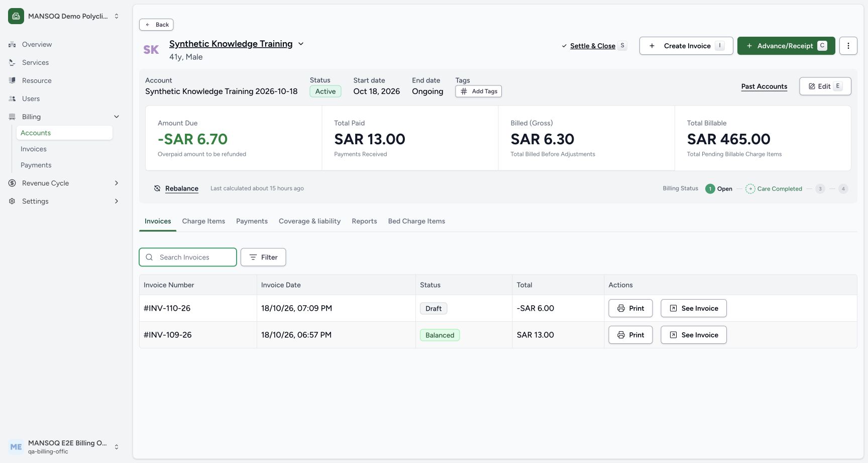Click the Create Invoice button
This screenshot has width=868, height=463.
686,46
